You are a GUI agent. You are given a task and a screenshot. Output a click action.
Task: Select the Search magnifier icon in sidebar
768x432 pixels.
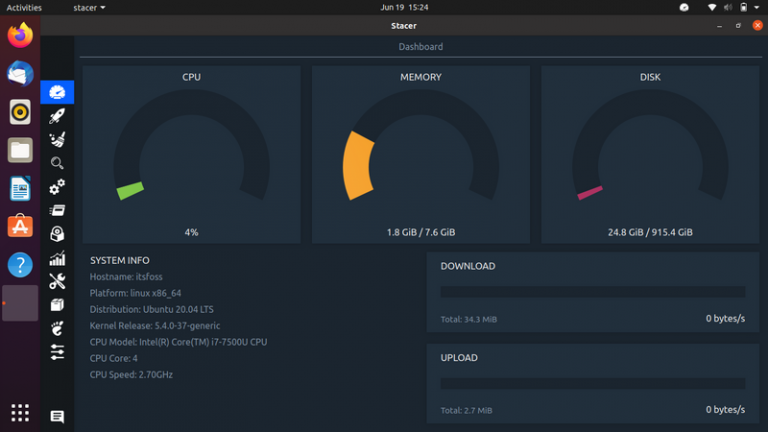tap(57, 163)
